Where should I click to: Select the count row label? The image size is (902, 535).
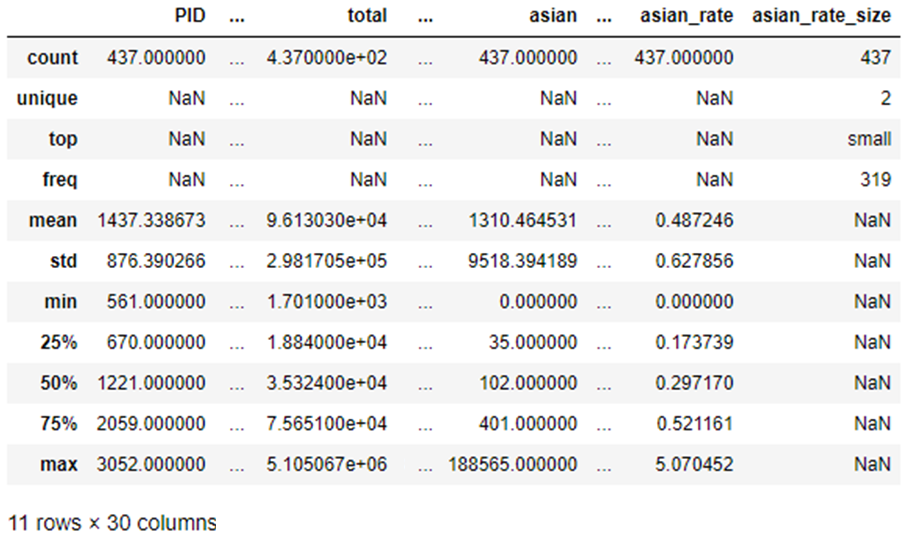point(52,58)
